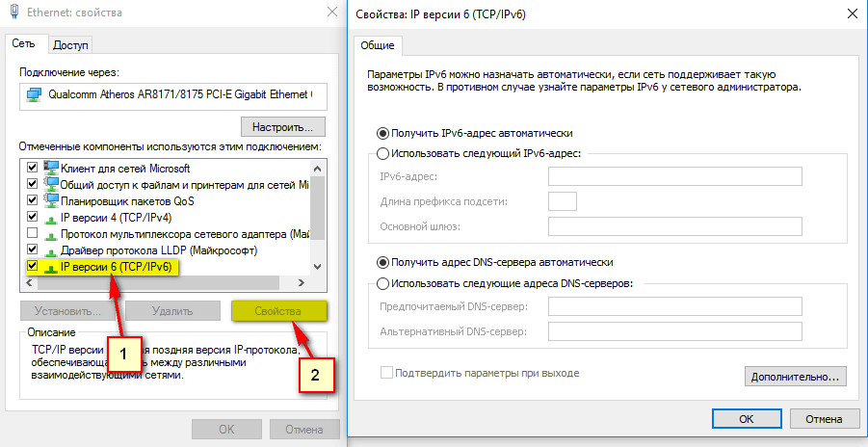This screenshot has width=868, height=447.
Task: Select the Клиент для сетей Microsoft row
Action: 166,168
